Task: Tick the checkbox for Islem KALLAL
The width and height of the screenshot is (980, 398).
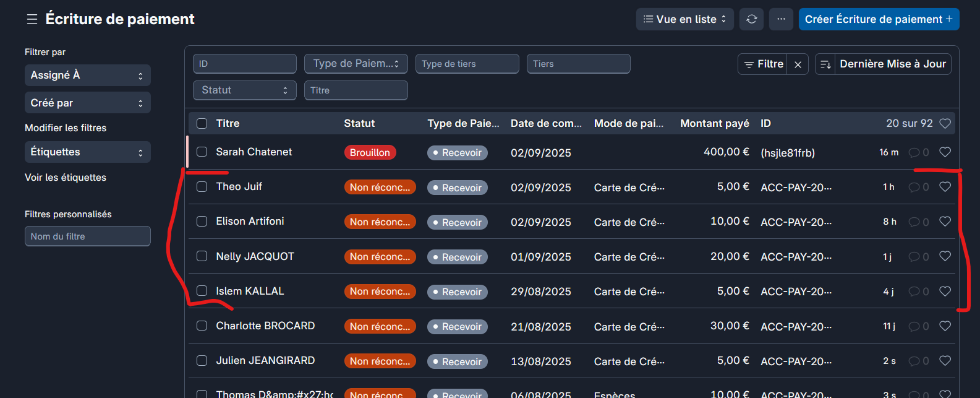Action: (202, 291)
